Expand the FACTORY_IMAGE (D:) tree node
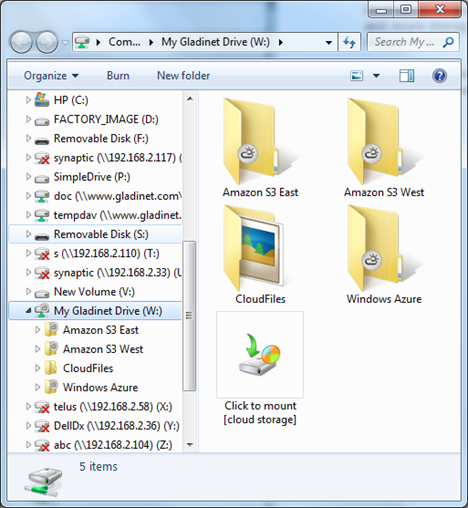The image size is (468, 508). coord(28,119)
